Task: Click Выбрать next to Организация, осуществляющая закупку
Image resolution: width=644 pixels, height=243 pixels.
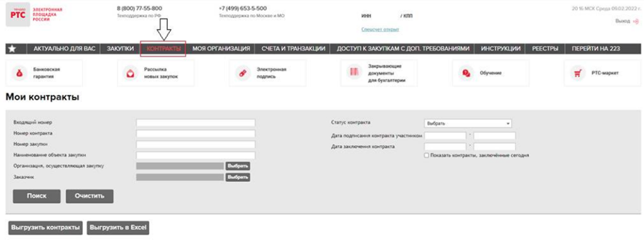Action: 238,166
